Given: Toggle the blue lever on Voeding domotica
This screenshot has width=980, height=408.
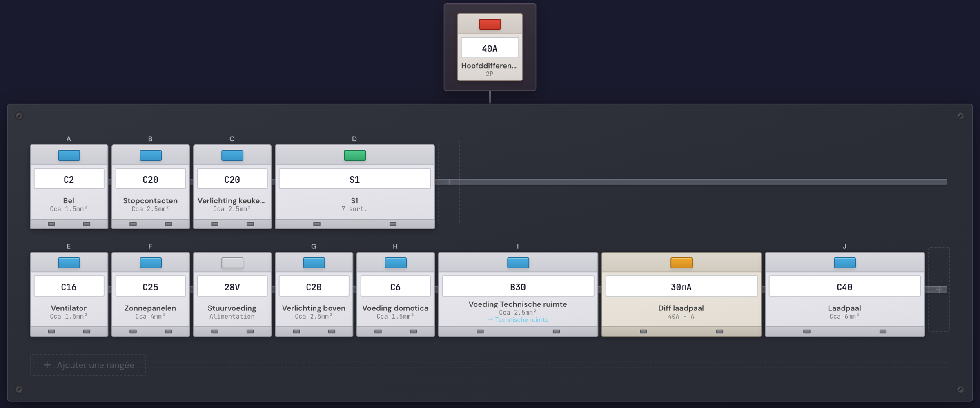Looking at the screenshot, I should [396, 263].
